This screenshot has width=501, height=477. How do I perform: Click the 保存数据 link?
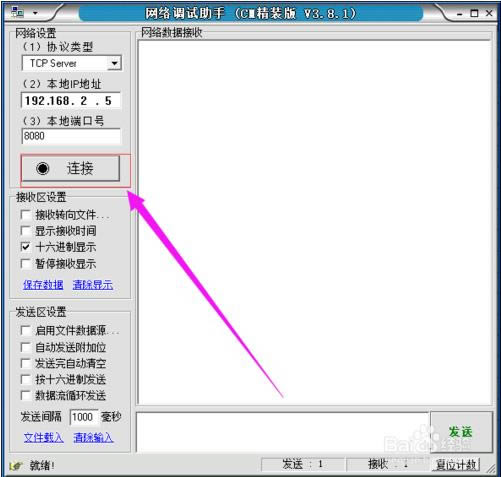tap(43, 285)
